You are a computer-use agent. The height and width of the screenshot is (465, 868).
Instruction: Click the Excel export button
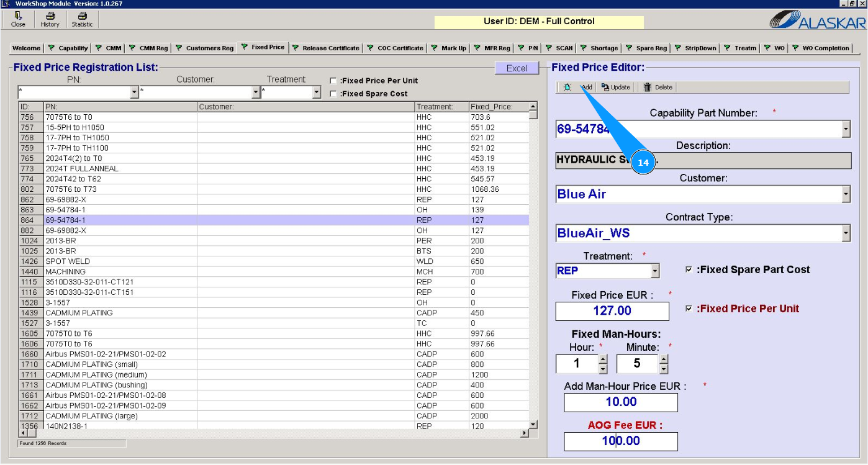pyautogui.click(x=517, y=68)
